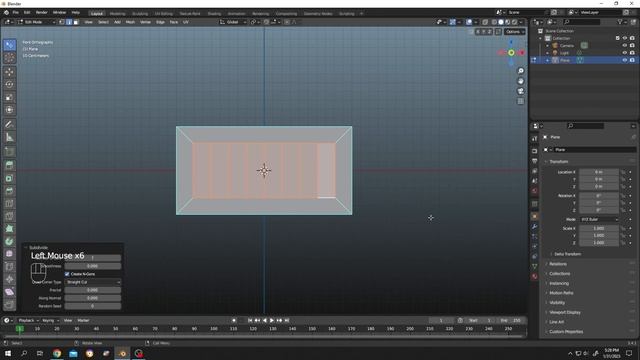This screenshot has width=640, height=360.
Task: Select the Shear tool
Action: (x=9, y=292)
